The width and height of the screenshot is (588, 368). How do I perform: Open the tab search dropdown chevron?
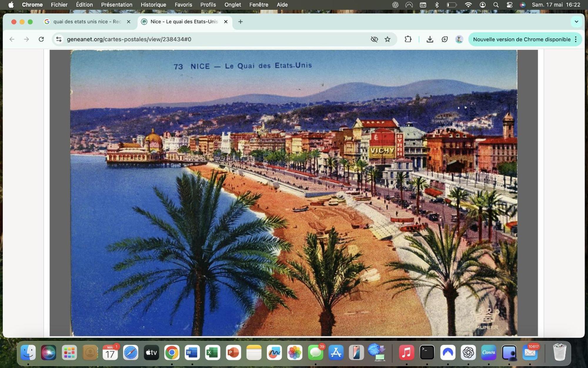coord(576,21)
